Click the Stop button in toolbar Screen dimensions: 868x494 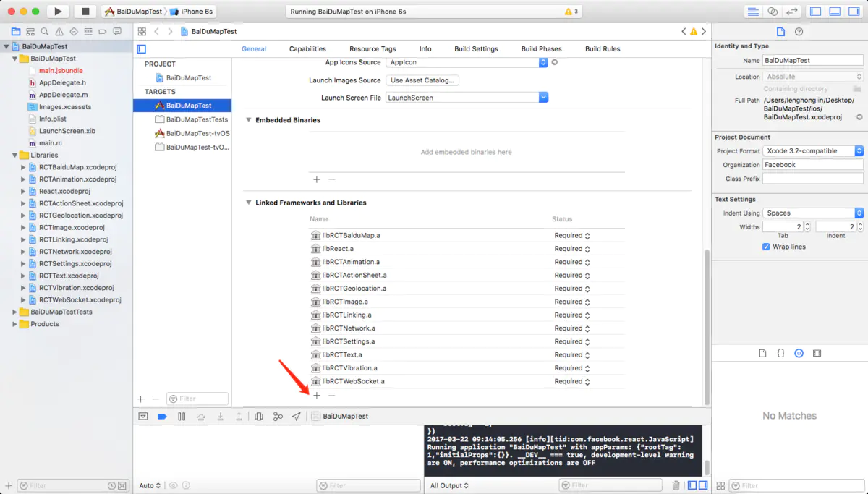point(85,12)
